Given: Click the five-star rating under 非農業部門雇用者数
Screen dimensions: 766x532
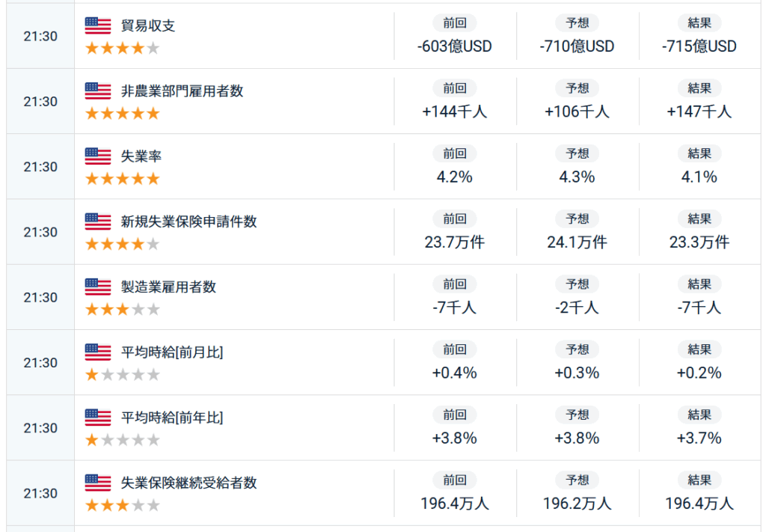Looking at the screenshot, I should 123,114.
